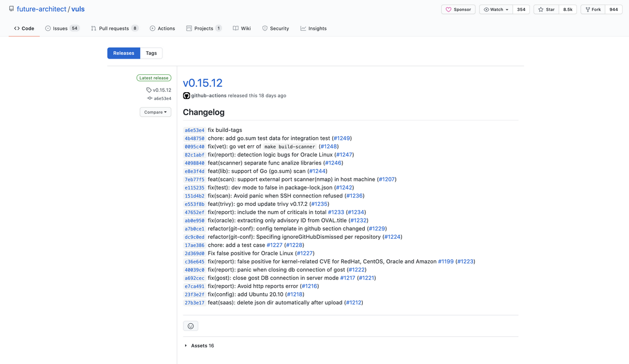Open commit e553f8b
The height and width of the screenshot is (364, 629).
pos(194,204)
